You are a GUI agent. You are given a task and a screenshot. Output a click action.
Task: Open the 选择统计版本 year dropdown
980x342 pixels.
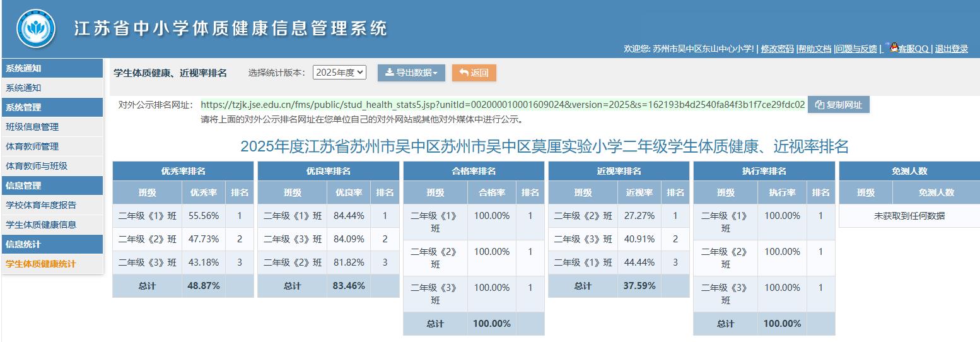pos(339,73)
